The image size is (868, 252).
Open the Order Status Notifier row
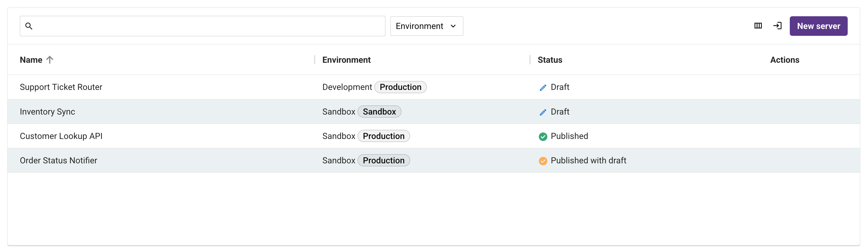coord(433,160)
